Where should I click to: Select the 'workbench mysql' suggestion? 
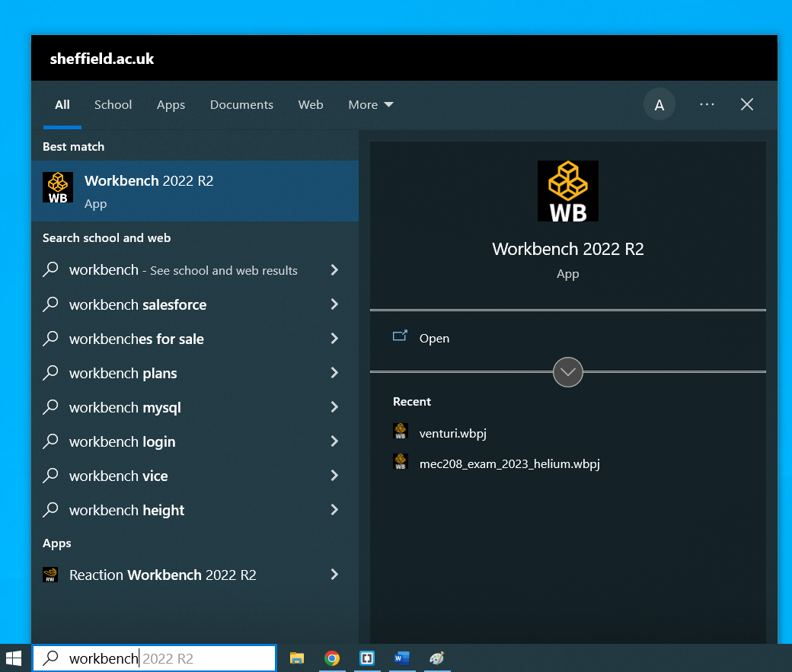click(125, 407)
